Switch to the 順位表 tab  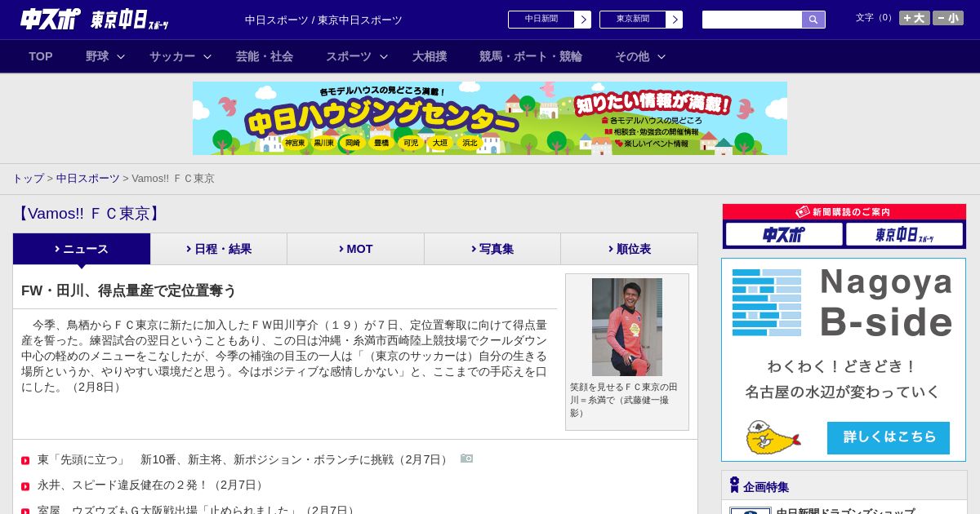[x=629, y=249]
